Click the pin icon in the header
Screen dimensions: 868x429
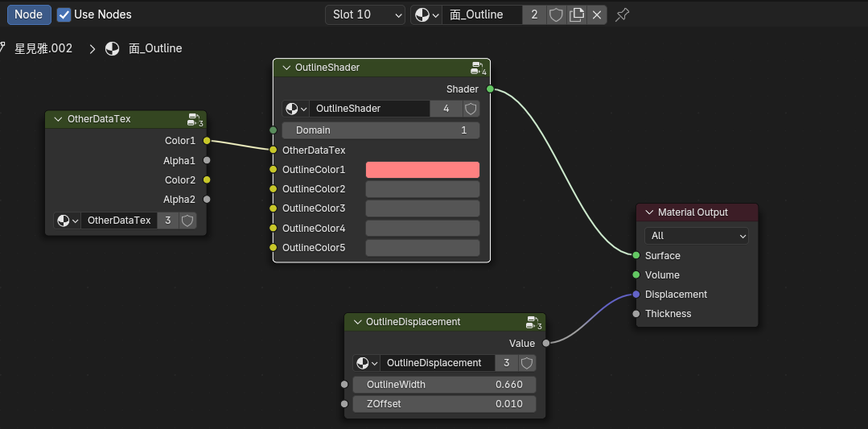coord(622,14)
